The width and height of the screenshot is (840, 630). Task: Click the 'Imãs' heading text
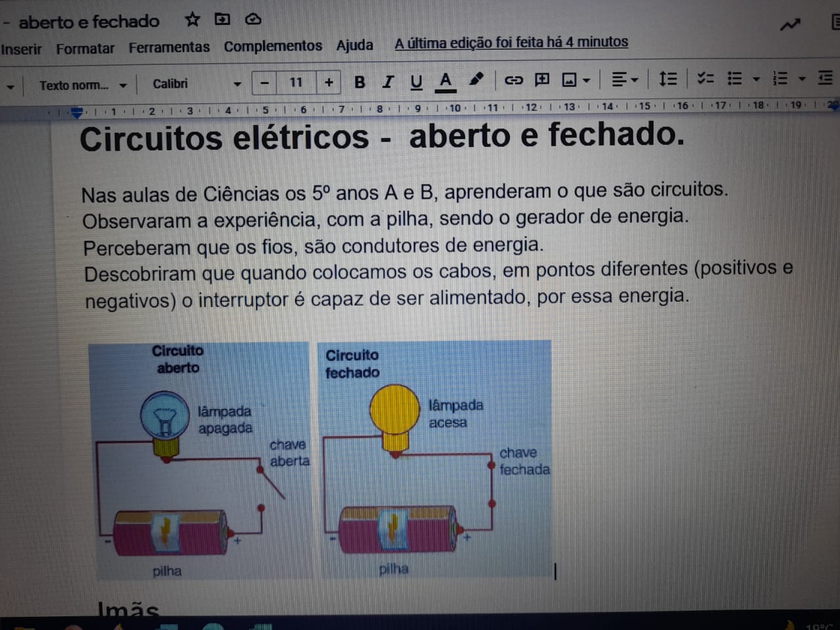click(x=128, y=610)
